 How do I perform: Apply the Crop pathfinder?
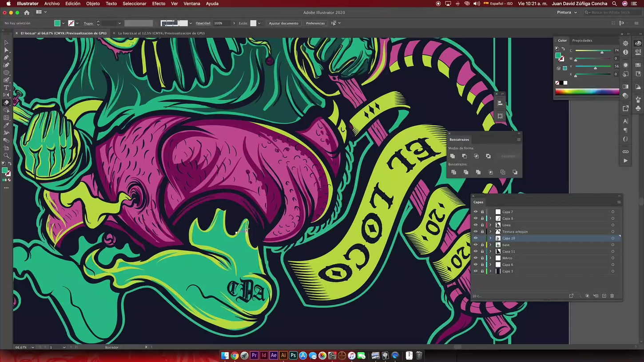coord(491,172)
